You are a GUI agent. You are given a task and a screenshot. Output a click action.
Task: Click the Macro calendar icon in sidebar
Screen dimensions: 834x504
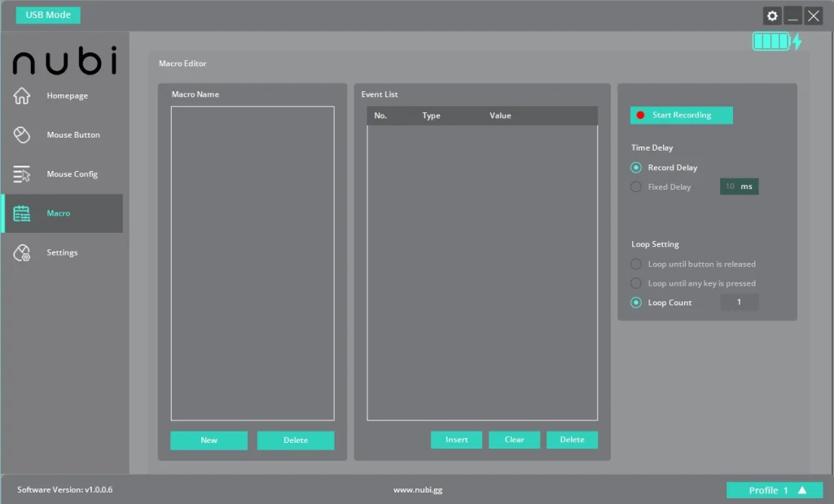pyautogui.click(x=22, y=213)
